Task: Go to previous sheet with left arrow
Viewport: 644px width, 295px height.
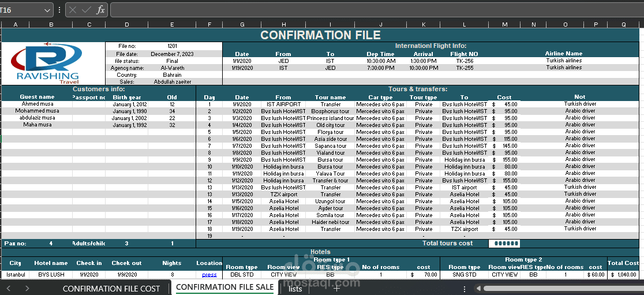Action: (x=9, y=289)
